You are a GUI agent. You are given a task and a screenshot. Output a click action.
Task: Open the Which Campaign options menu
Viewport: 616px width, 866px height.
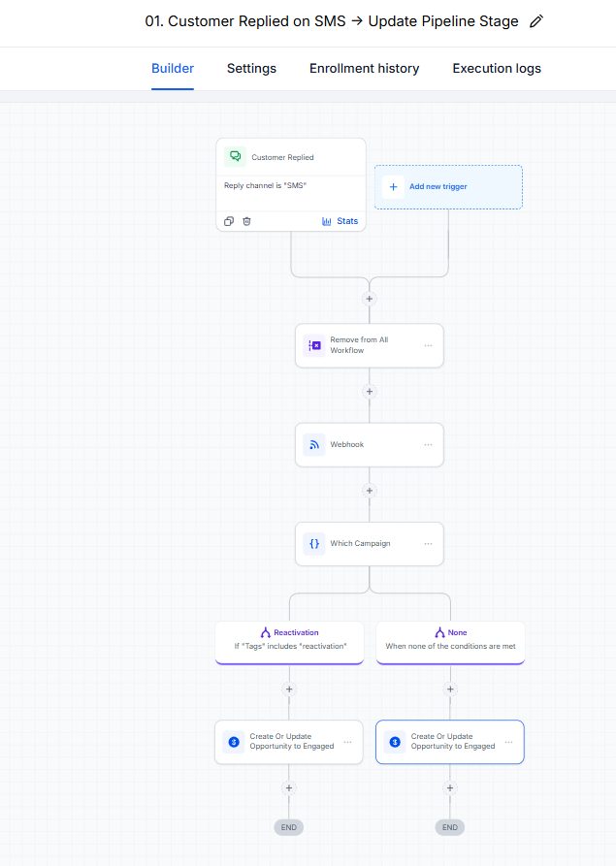click(x=428, y=543)
